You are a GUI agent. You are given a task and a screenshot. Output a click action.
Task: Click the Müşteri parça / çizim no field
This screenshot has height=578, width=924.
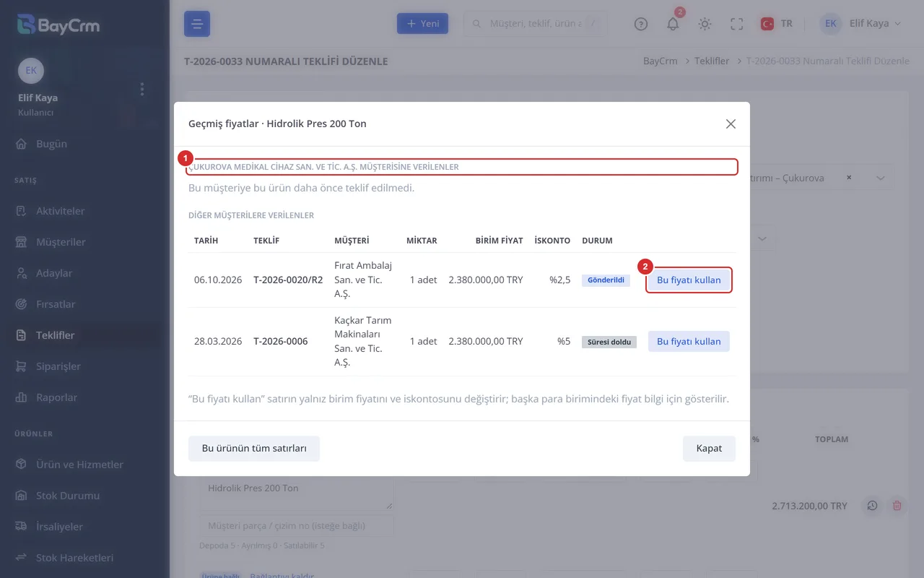pyautogui.click(x=297, y=526)
